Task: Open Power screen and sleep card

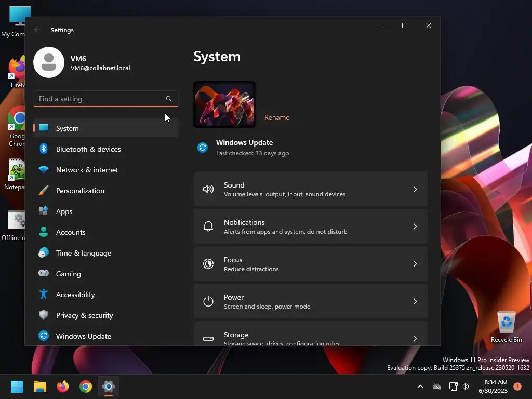Action: click(311, 301)
